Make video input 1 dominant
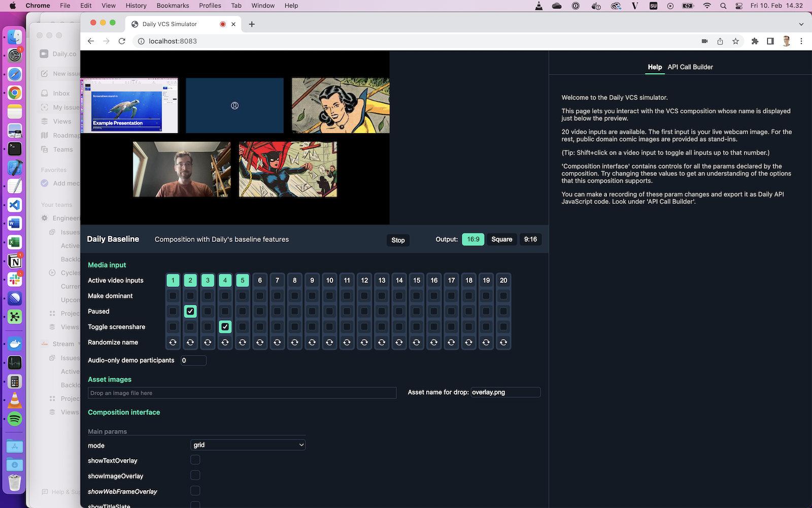Image resolution: width=812 pixels, height=508 pixels. click(173, 296)
